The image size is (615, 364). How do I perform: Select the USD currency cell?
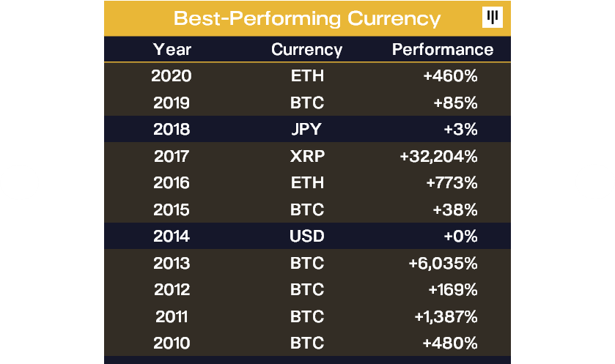tap(307, 237)
